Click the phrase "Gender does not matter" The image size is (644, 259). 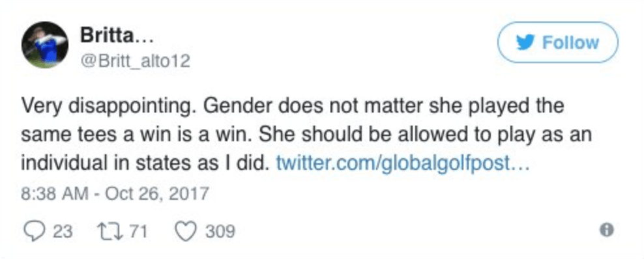click(304, 107)
